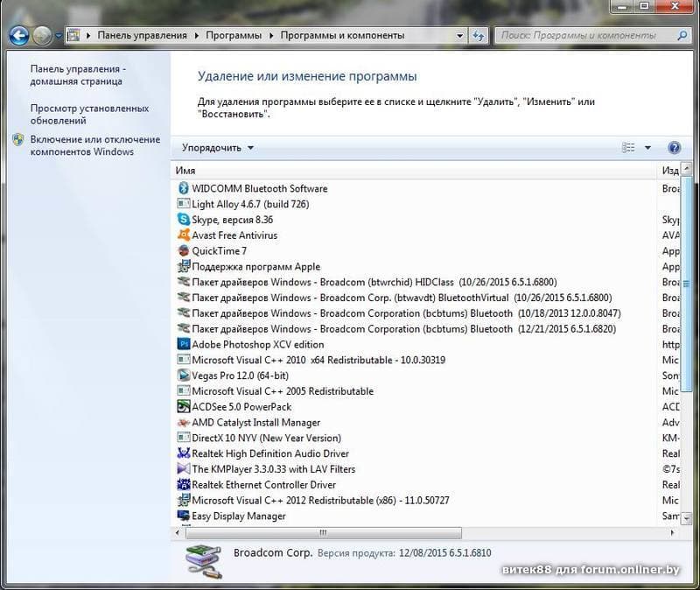The width and height of the screenshot is (700, 590).
Task: Click the Vegas Pro 12.0 icon
Action: click(x=184, y=376)
